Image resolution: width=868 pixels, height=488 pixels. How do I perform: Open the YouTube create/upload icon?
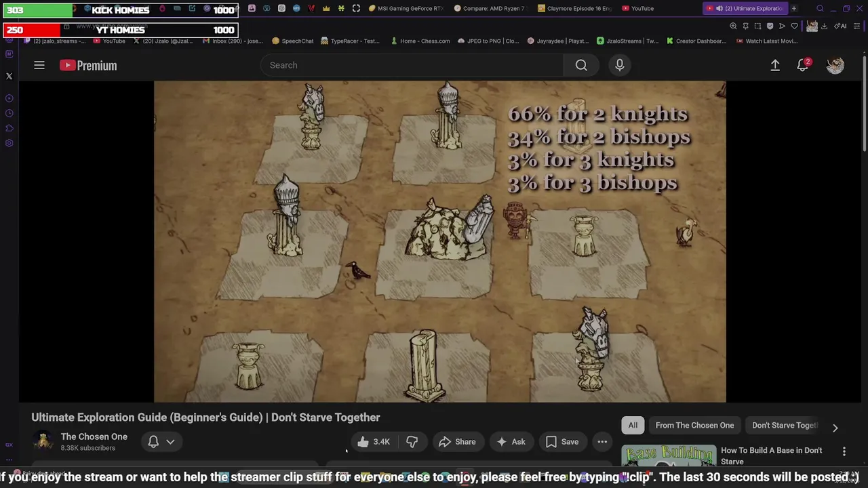click(775, 65)
